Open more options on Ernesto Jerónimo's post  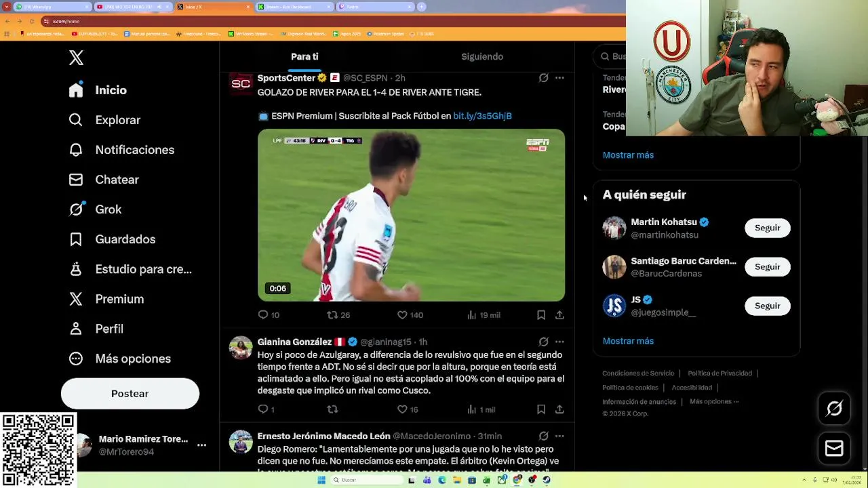[559, 436]
